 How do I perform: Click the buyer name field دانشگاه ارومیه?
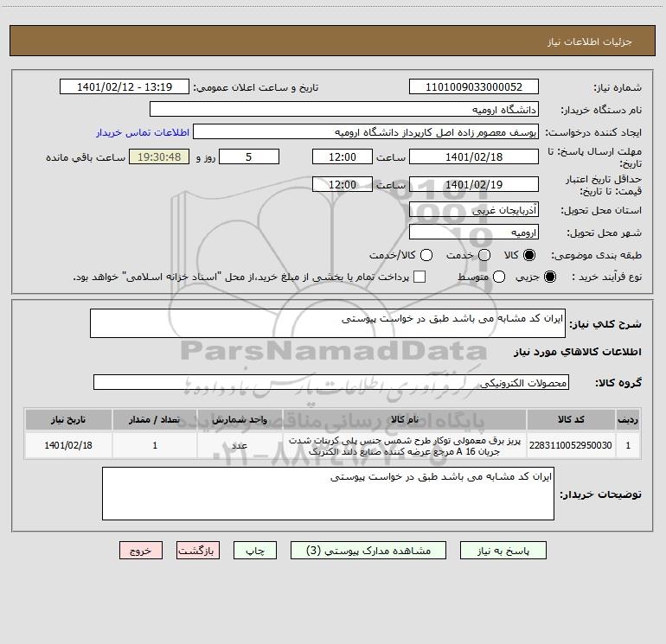[x=344, y=109]
